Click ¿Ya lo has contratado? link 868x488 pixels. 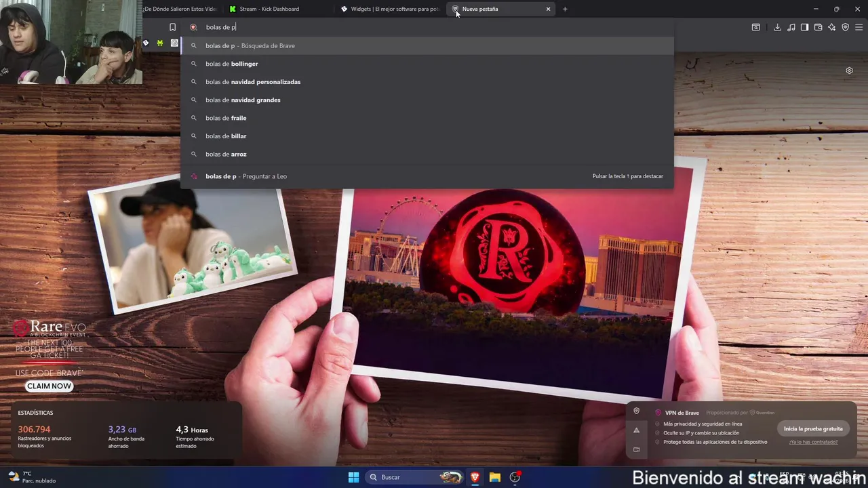[813, 442]
